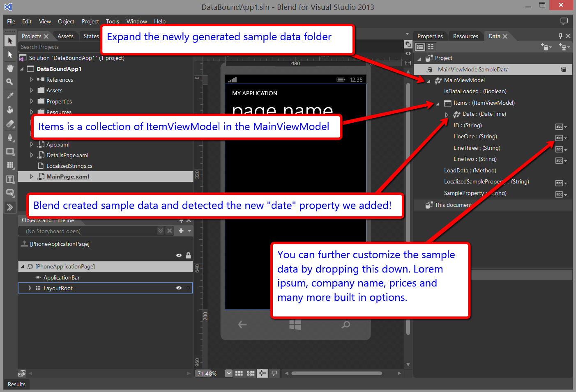Collapse the MainViewModel node

point(429,80)
